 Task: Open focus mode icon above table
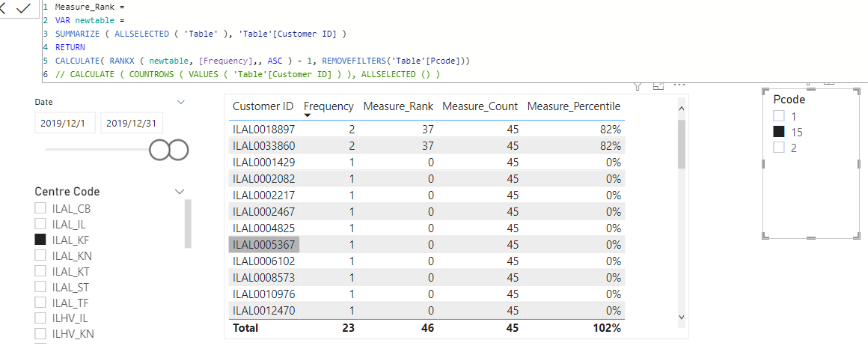pos(658,86)
